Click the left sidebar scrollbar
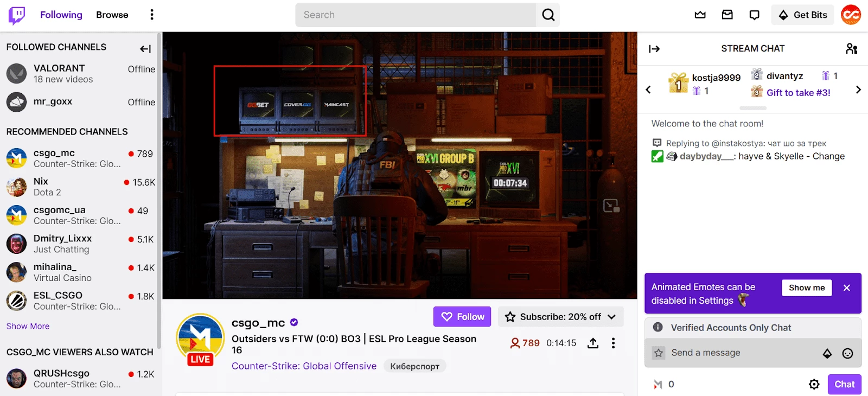 click(159, 190)
